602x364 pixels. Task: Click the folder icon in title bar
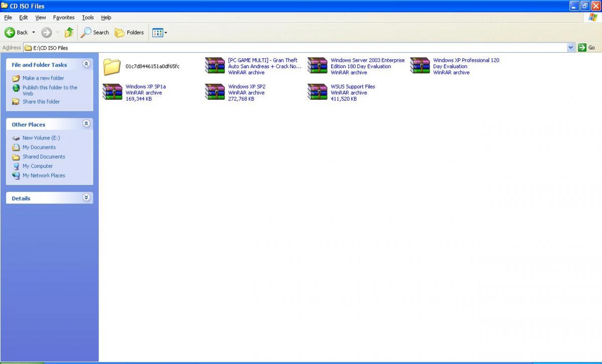(x=5, y=6)
